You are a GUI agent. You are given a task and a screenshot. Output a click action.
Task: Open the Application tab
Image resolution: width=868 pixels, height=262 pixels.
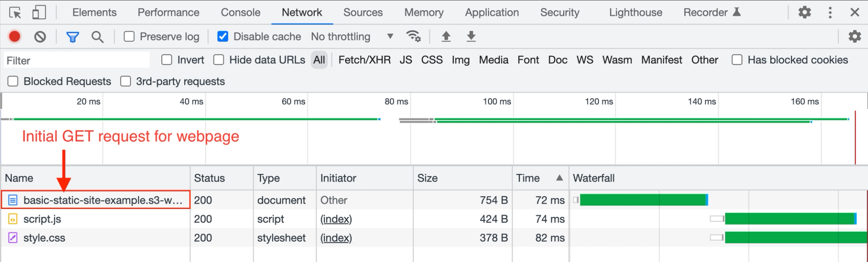(x=492, y=12)
